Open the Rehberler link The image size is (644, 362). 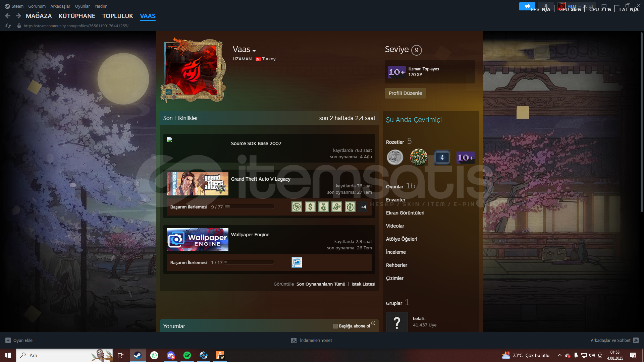click(396, 265)
